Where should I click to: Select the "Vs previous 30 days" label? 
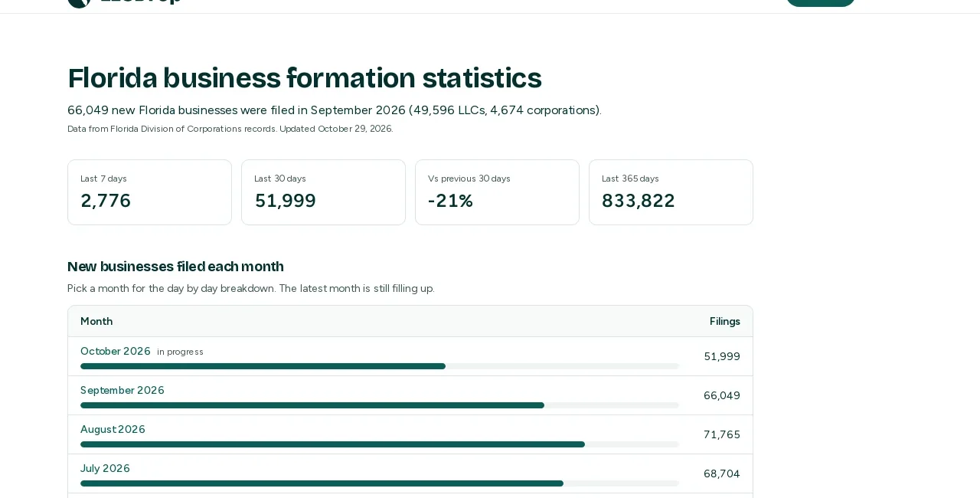[469, 179]
